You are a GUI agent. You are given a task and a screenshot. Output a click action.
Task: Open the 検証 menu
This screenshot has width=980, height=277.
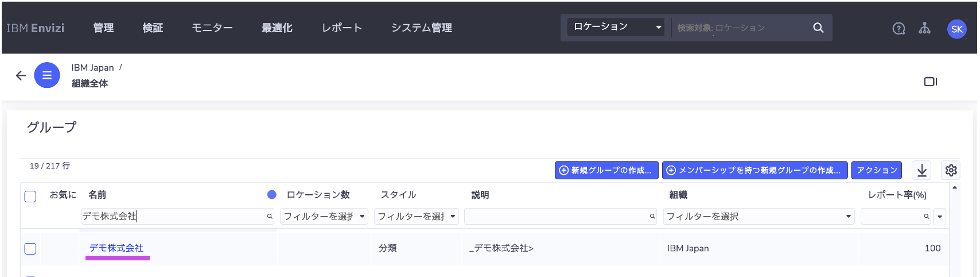click(x=153, y=28)
